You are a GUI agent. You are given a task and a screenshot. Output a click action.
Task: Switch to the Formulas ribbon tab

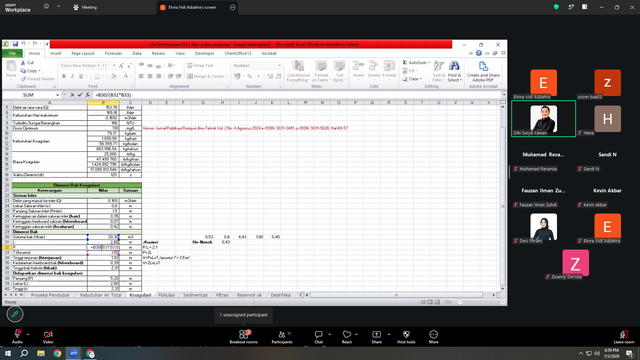(x=113, y=53)
